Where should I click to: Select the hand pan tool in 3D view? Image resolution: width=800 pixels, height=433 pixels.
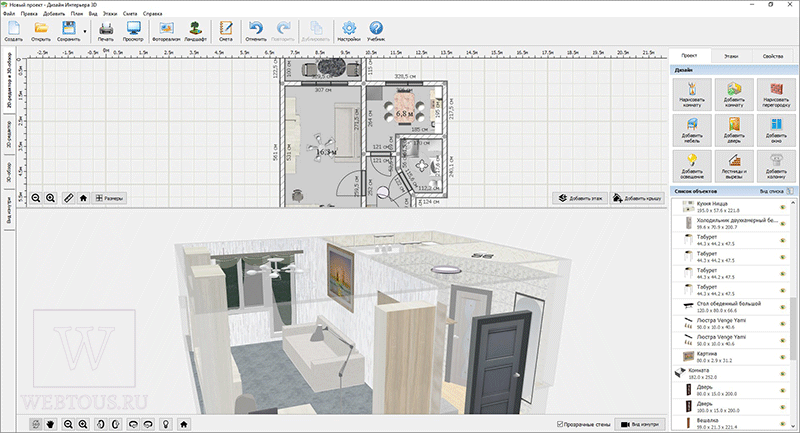51,424
